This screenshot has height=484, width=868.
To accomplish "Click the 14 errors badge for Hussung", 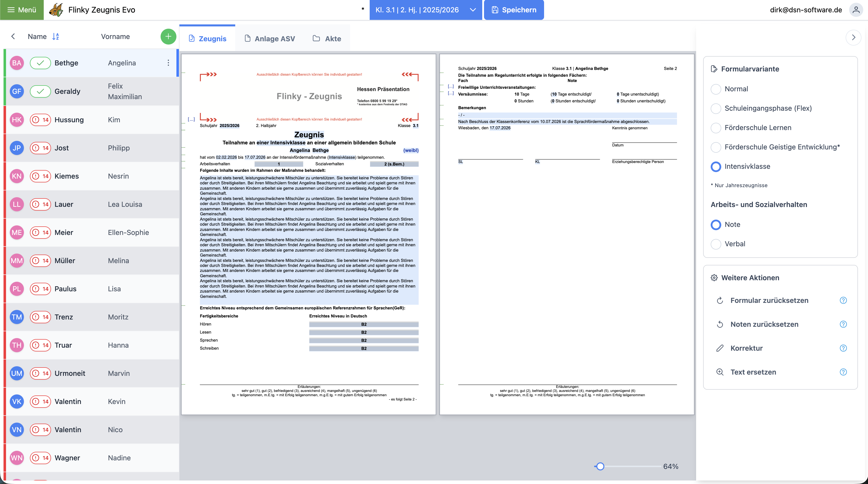I will [x=40, y=120].
